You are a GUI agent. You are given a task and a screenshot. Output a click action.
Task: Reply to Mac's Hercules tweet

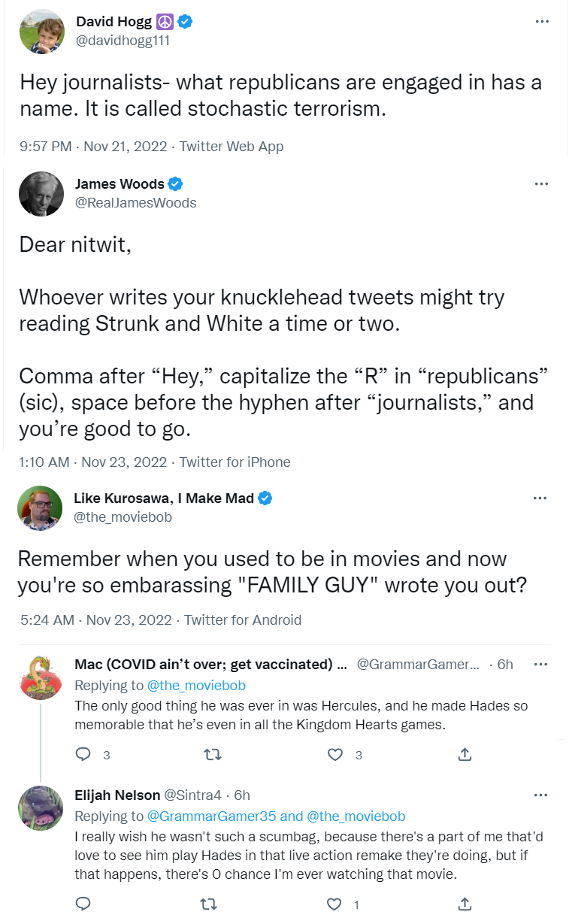84,755
